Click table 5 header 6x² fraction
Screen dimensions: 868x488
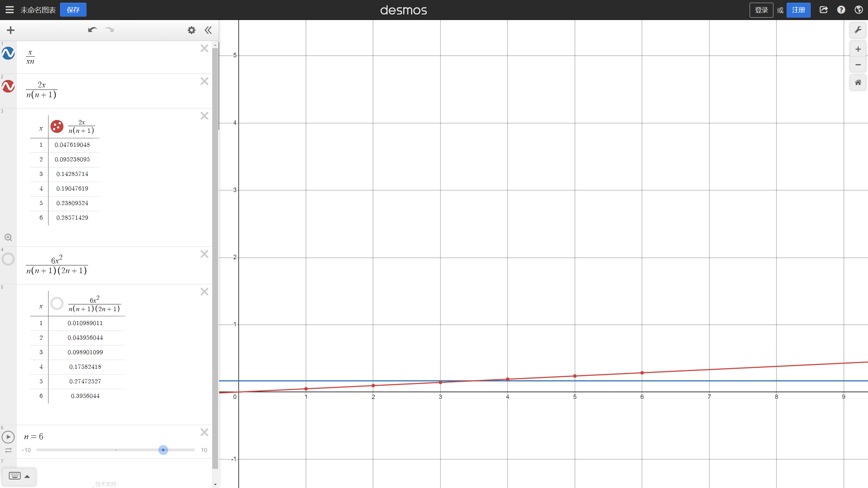tap(94, 304)
